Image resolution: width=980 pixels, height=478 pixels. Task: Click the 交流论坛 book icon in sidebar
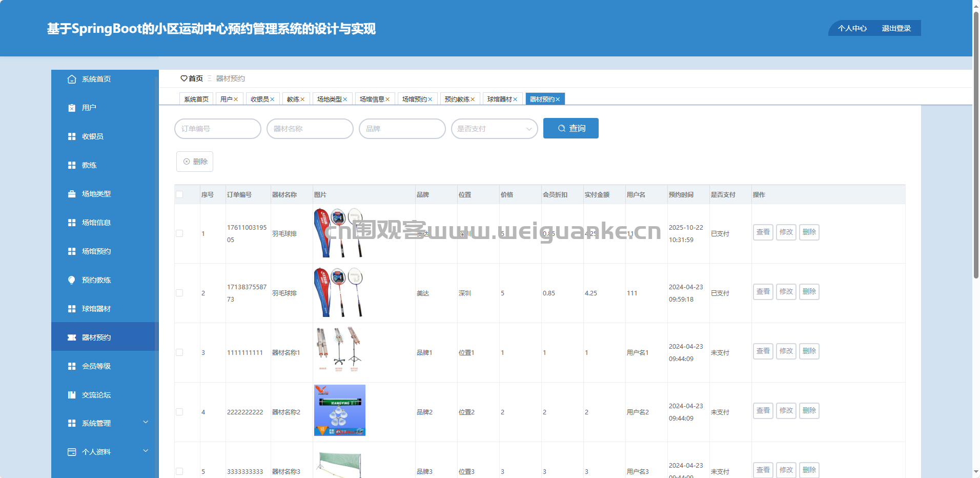tap(72, 395)
